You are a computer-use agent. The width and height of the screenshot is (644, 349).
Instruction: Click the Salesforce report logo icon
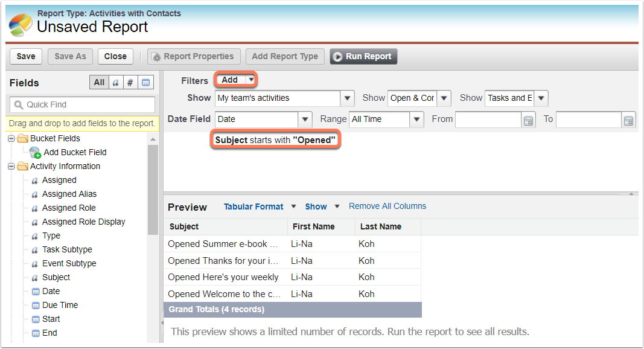tap(21, 25)
